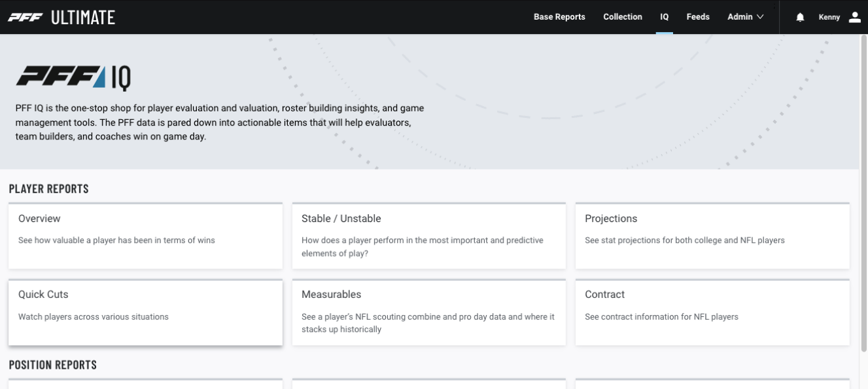
Task: Click the Player Reports section heading
Action: 49,189
